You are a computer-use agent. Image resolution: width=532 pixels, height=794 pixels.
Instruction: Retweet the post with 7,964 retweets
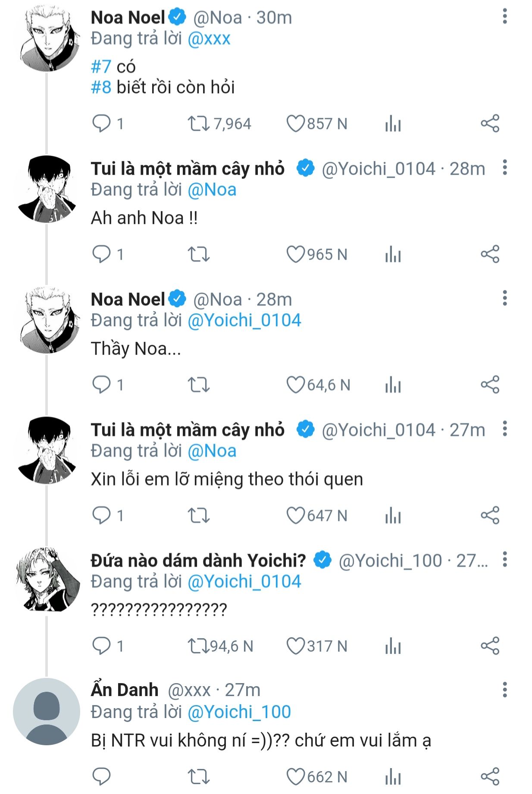point(198,123)
